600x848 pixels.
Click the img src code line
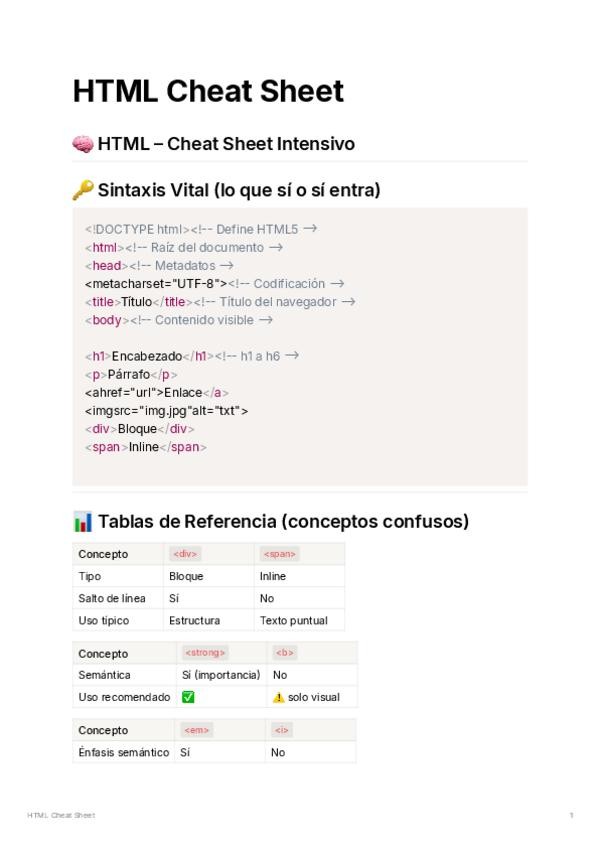tap(166, 410)
